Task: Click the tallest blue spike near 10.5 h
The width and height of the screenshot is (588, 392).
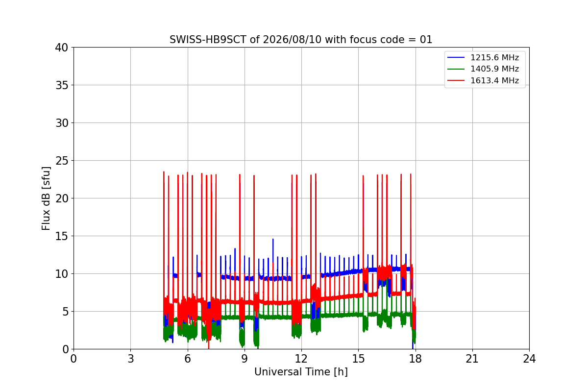Action: pyautogui.click(x=273, y=250)
